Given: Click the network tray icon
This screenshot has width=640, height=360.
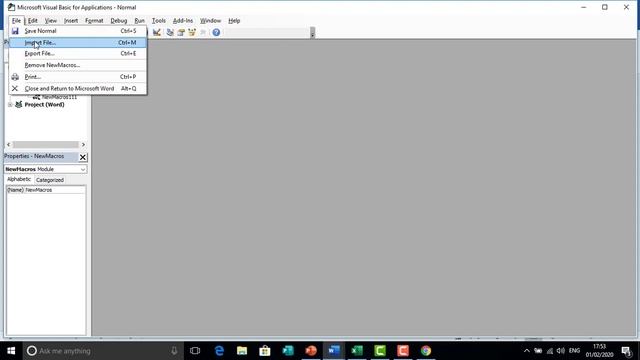Looking at the screenshot, I should [550, 351].
